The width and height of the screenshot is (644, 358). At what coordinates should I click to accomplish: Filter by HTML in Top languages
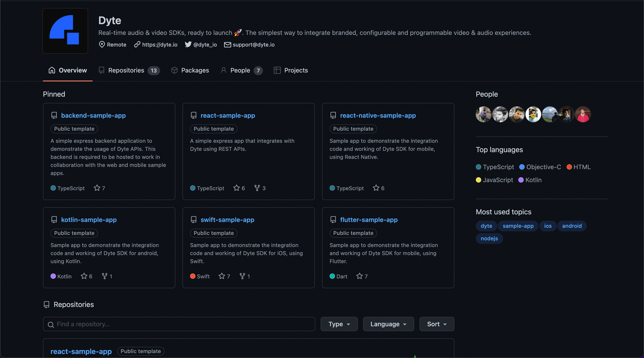click(x=579, y=167)
